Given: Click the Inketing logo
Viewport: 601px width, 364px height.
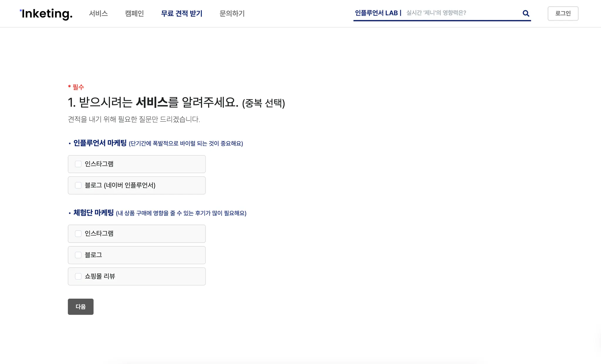Looking at the screenshot, I should (46, 13).
